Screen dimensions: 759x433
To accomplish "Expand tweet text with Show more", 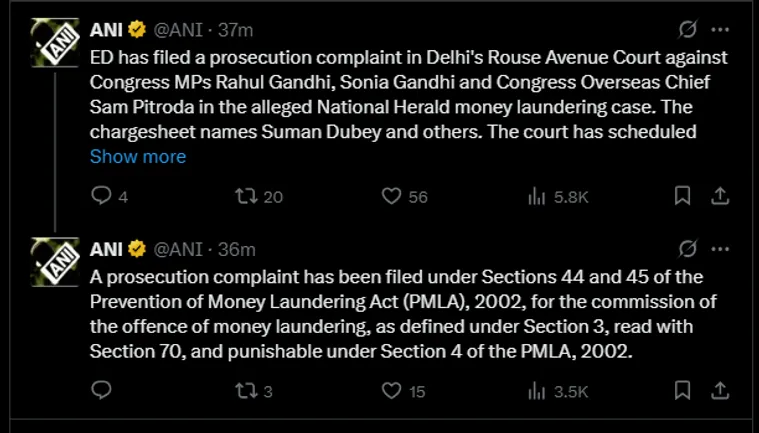I will pyautogui.click(x=138, y=156).
